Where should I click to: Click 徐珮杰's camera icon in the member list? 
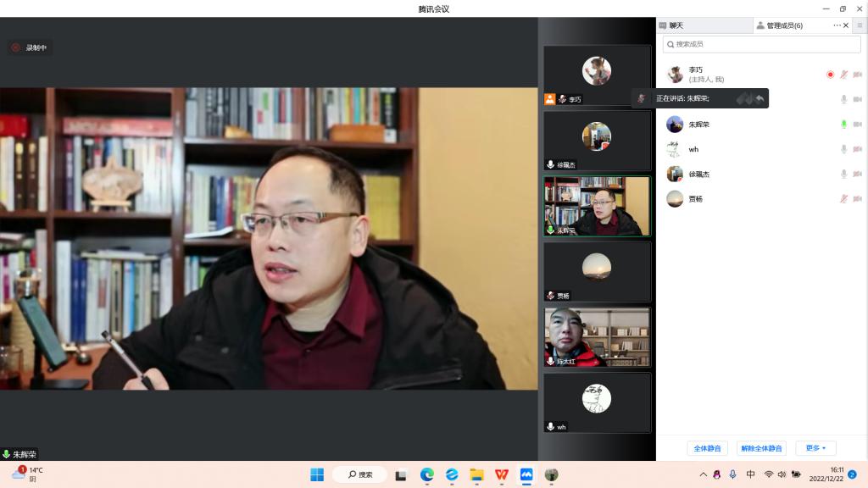858,175
